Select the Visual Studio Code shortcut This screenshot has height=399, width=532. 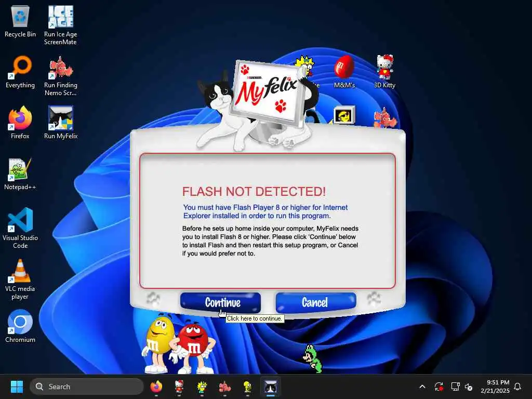(20, 228)
